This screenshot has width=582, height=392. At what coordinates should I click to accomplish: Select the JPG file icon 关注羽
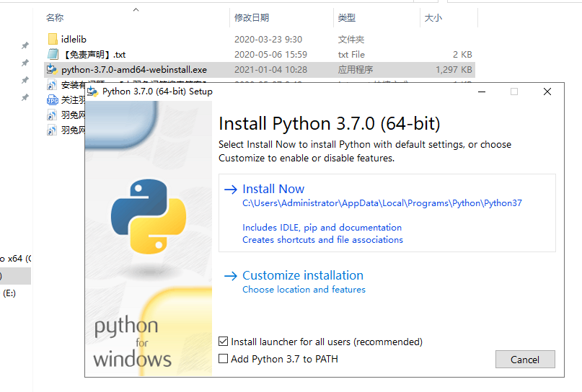click(x=53, y=99)
